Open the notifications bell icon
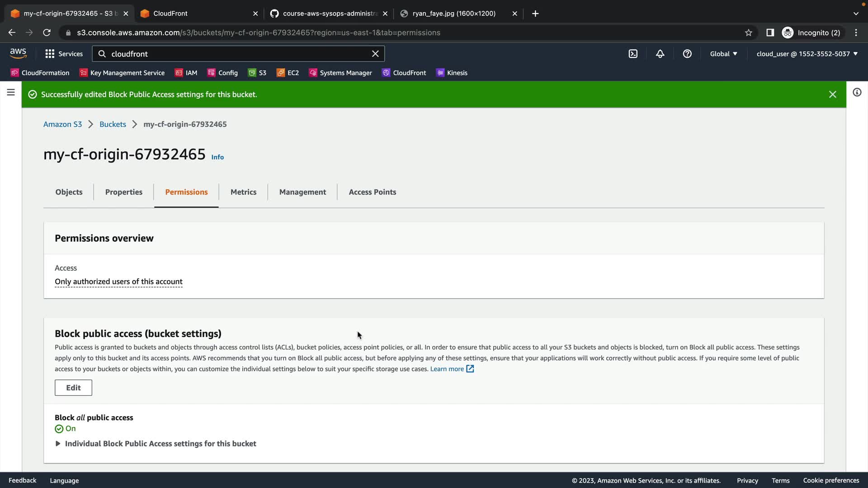 point(660,54)
